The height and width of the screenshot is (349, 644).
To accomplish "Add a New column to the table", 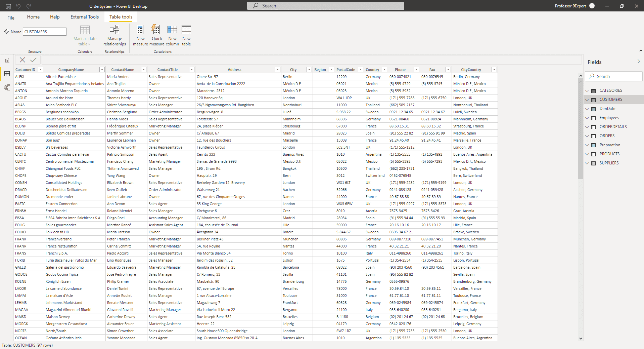I will (172, 35).
